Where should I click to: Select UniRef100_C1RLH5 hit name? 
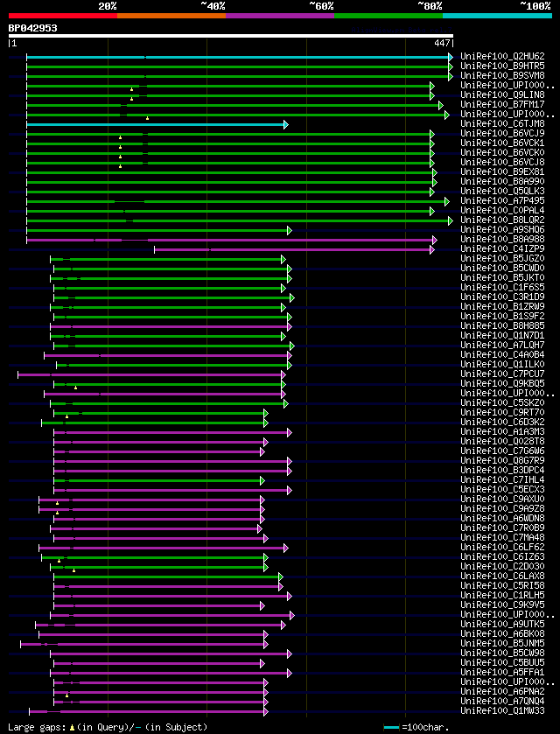[502, 596]
